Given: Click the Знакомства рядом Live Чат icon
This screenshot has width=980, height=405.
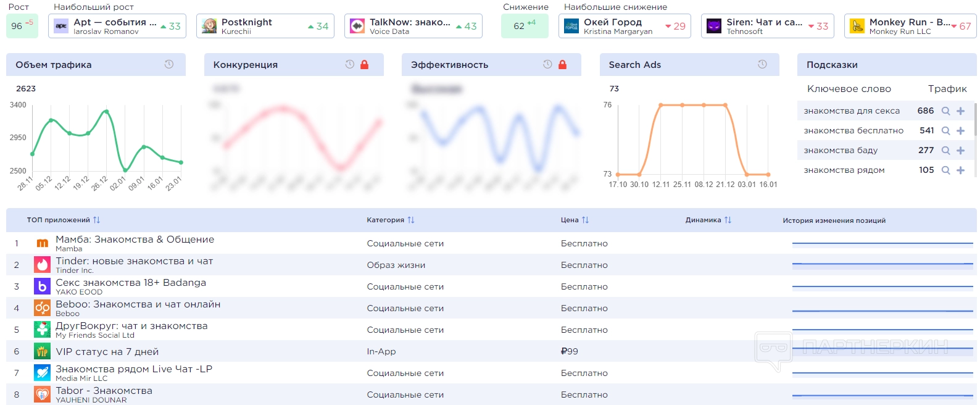Looking at the screenshot, I should [x=42, y=373].
